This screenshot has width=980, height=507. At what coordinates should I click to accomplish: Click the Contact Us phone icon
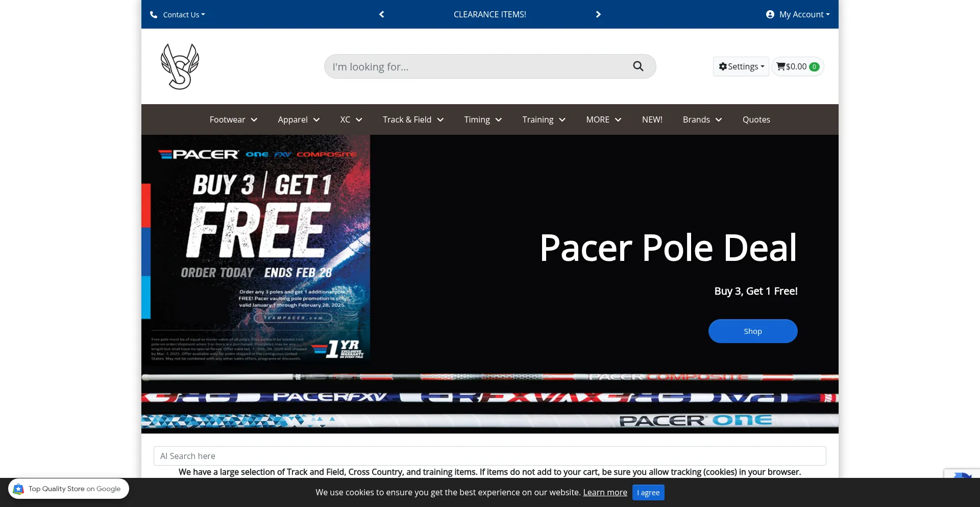154,14
